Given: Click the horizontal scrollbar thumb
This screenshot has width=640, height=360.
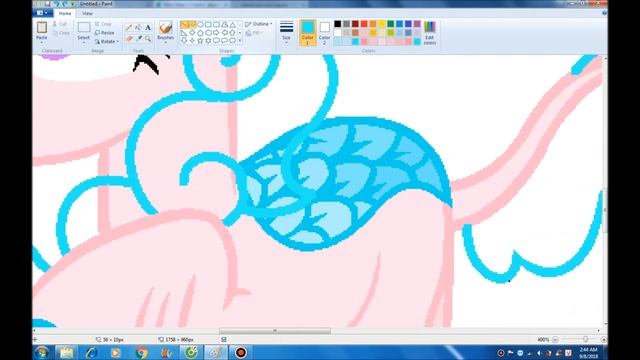Looking at the screenshot, I should click(275, 331).
